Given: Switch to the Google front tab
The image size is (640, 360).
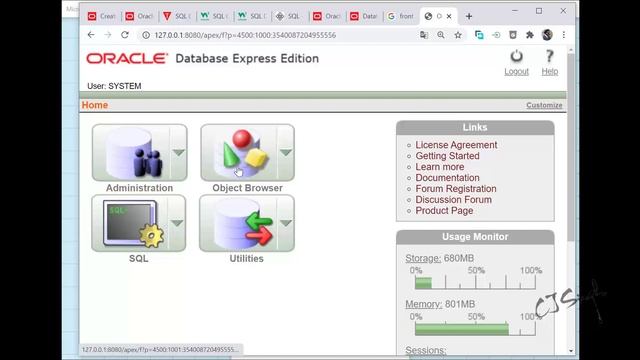Looking at the screenshot, I should (401, 16).
